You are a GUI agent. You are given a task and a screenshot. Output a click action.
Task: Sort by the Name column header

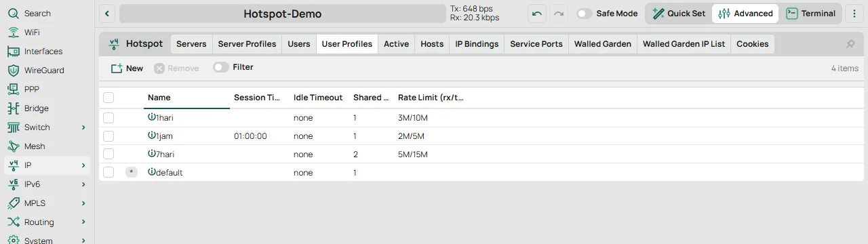186,98
